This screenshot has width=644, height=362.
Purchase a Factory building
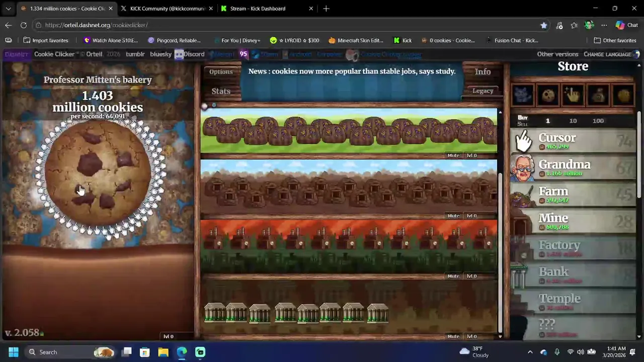573,248
